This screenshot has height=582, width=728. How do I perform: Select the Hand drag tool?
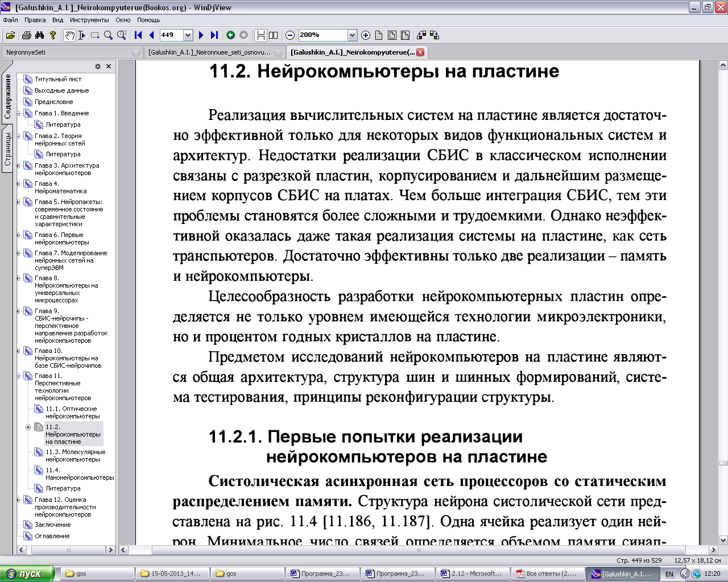coord(69,35)
